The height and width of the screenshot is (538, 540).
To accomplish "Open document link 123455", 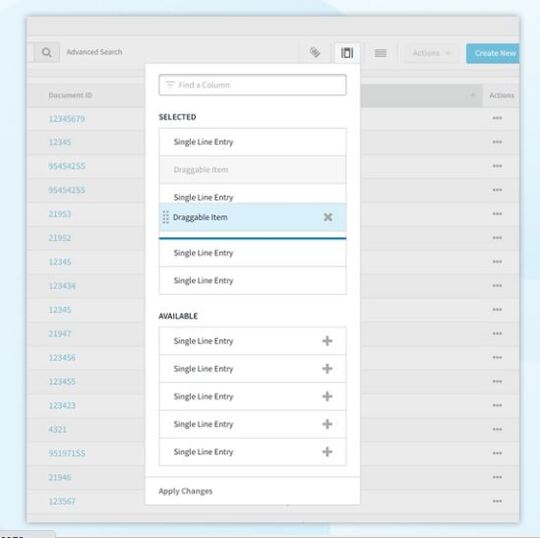I will click(x=62, y=381).
